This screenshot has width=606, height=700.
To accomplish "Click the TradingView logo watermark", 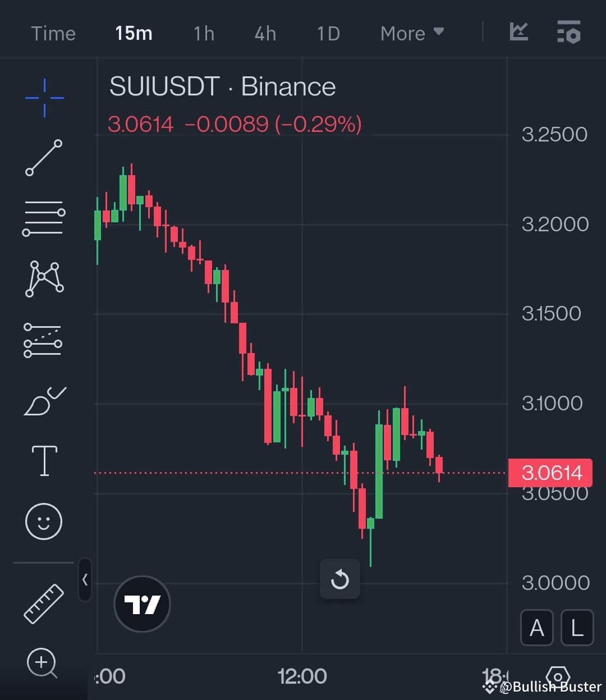I will 141,603.
